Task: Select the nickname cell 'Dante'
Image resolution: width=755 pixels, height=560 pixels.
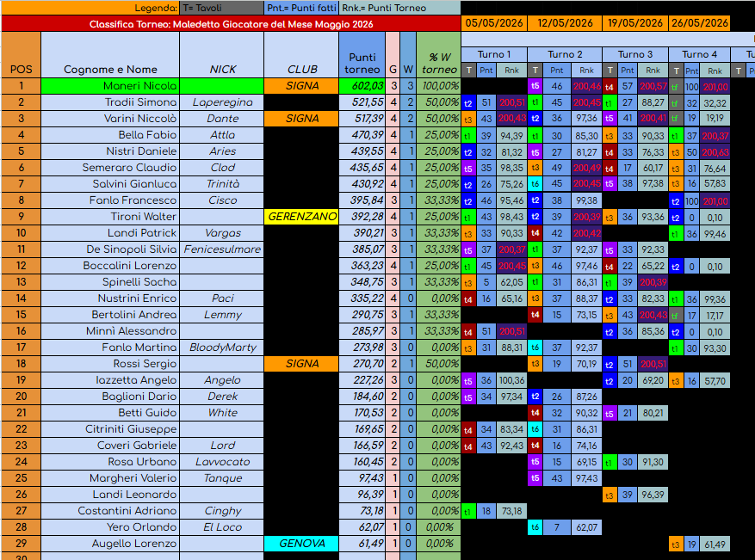Action: point(222,119)
